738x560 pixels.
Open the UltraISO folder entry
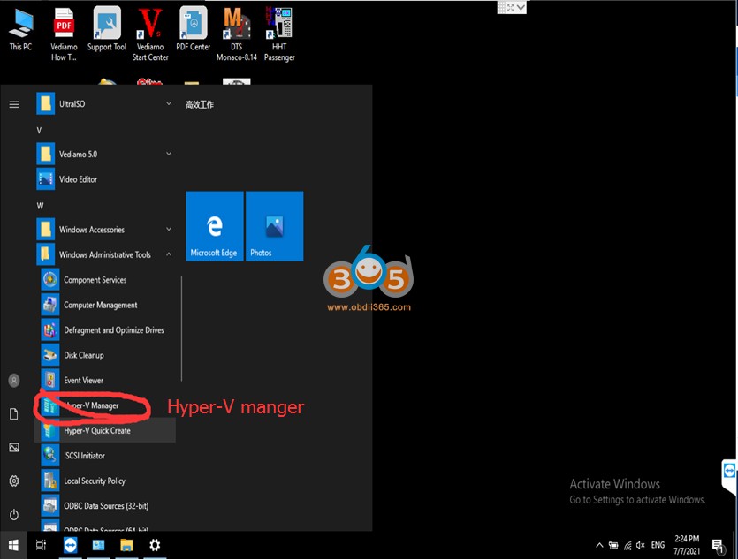(105, 104)
